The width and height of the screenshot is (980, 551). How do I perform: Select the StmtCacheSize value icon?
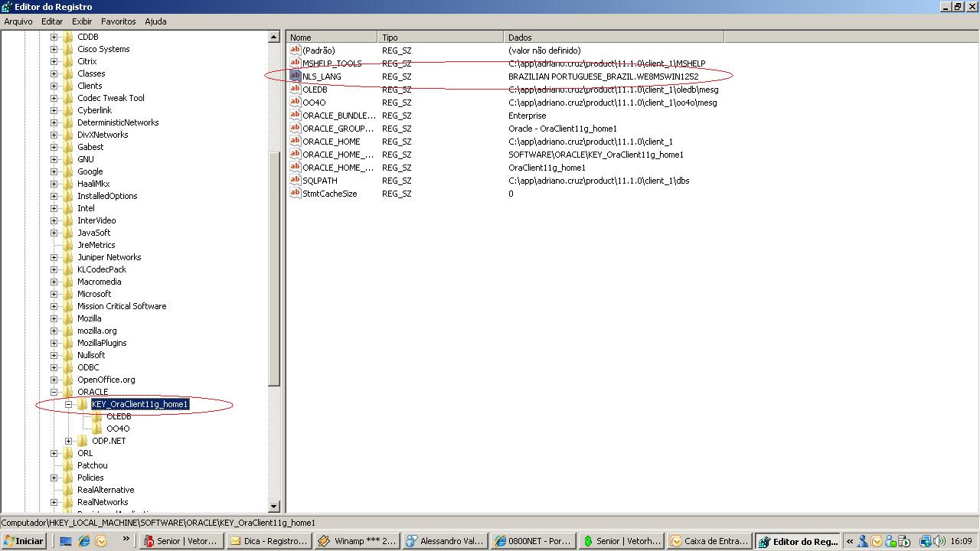point(295,193)
